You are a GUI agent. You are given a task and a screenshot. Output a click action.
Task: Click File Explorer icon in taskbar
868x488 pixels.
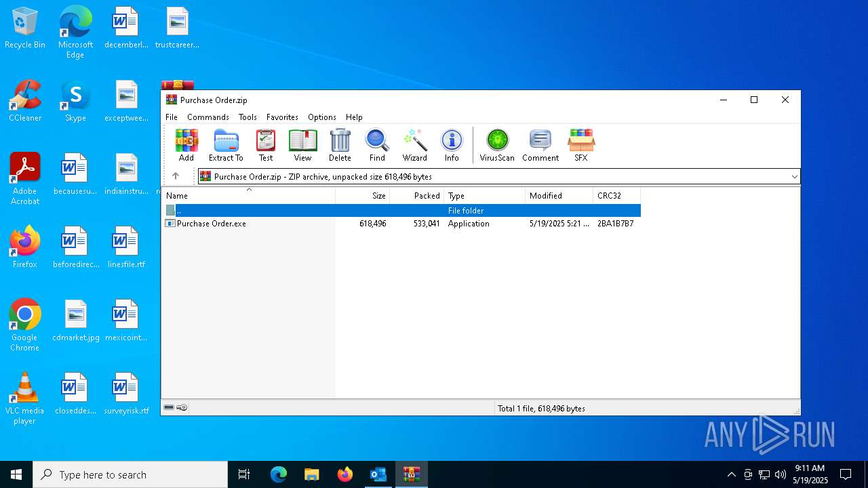click(311, 474)
